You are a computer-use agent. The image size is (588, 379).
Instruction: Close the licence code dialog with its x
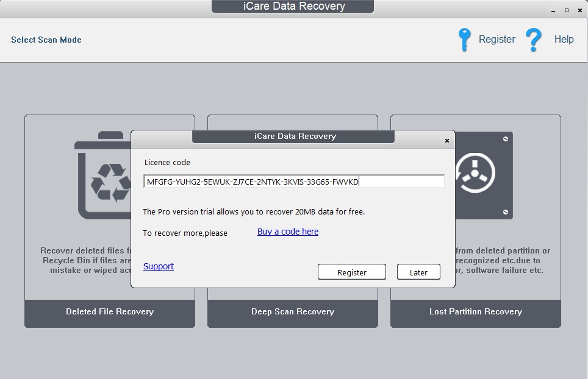(447, 140)
